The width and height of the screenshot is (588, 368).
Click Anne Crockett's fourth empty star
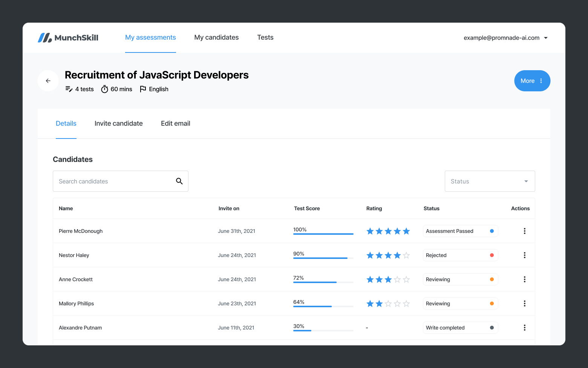397,279
